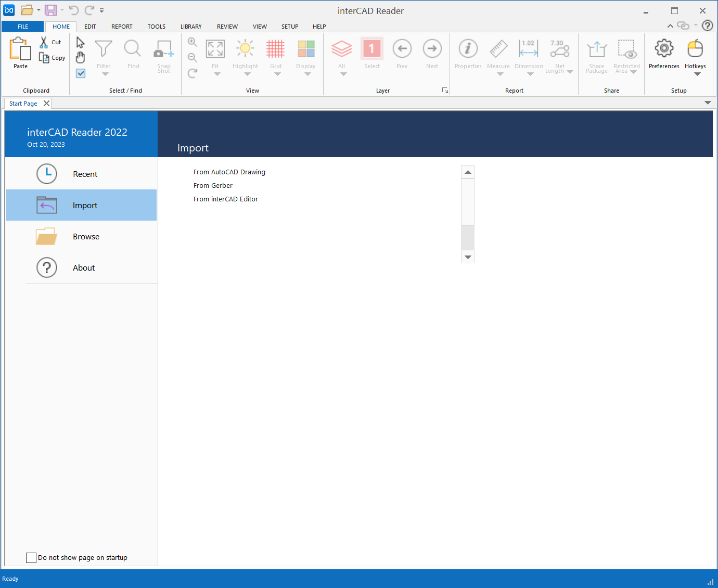Screen dimensions: 718x588
Task: Toggle the checkbox tool under pan hand
Action: coord(81,73)
